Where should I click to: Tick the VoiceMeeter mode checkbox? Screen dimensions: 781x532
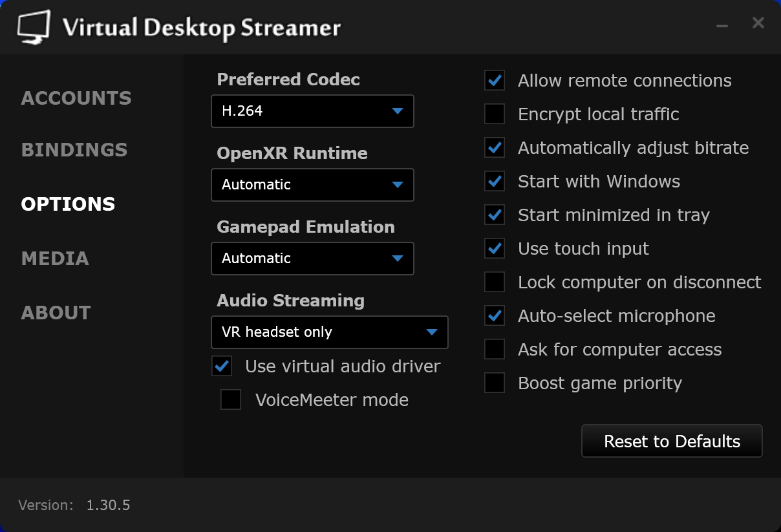coord(231,400)
